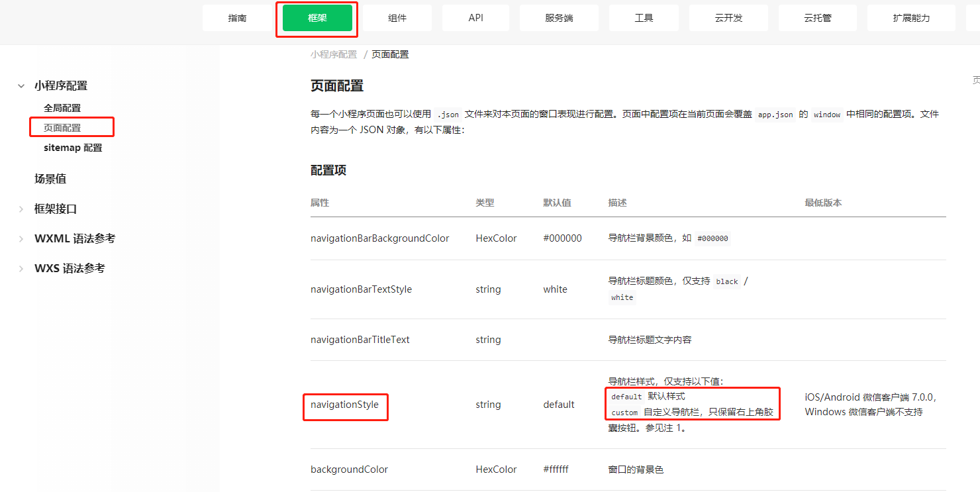Select the backgroundColor property cell
The image size is (980, 492).
(x=350, y=469)
